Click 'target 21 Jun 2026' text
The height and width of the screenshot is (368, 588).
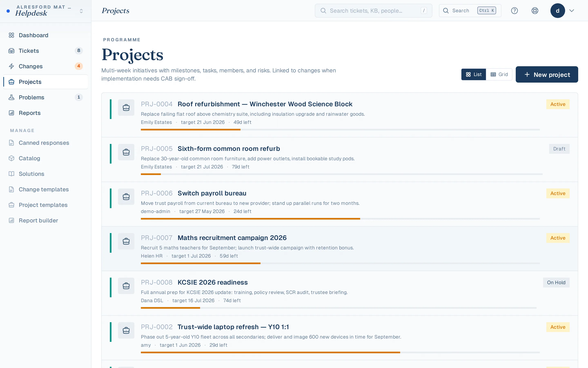pyautogui.click(x=203, y=122)
